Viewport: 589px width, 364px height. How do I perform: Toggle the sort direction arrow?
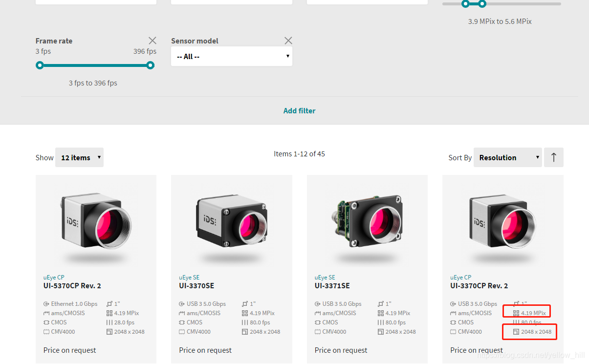click(554, 157)
